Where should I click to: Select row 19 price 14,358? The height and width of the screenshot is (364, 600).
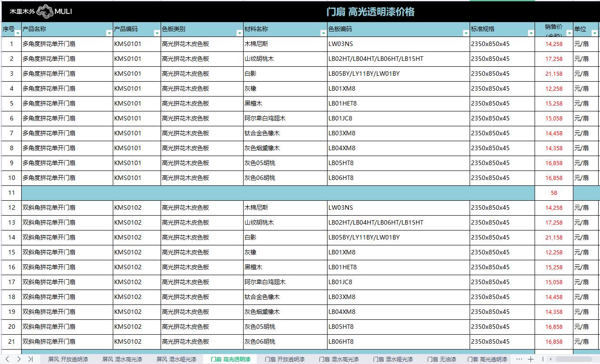click(x=554, y=312)
